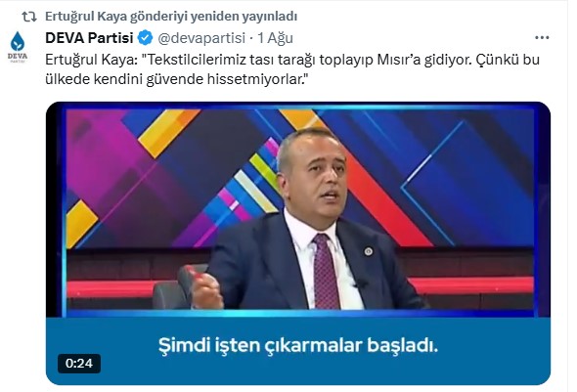Click the water drop in DEVA logo

[x=18, y=41]
